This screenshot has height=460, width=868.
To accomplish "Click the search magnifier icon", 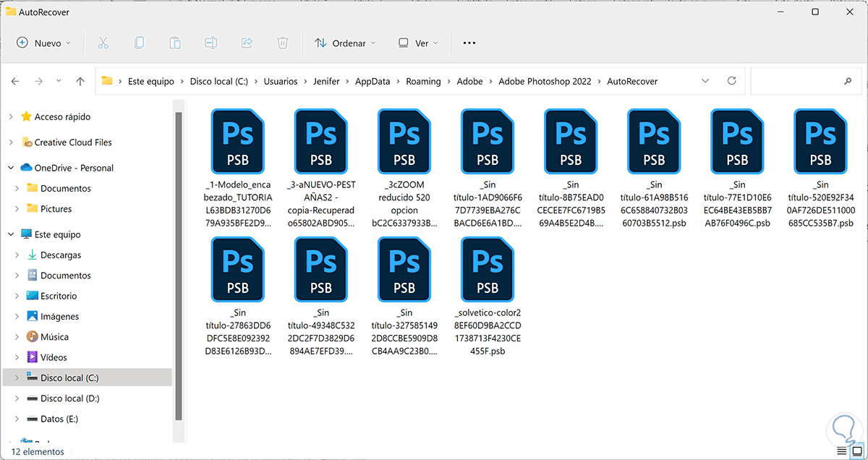I will pyautogui.click(x=848, y=82).
